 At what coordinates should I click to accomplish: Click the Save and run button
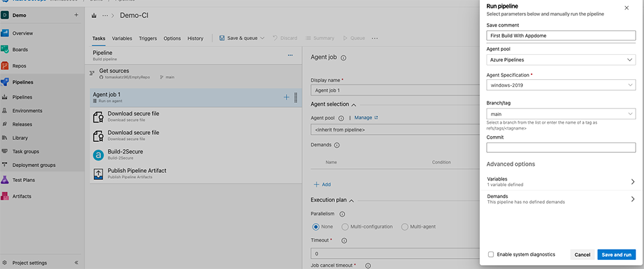pyautogui.click(x=616, y=255)
